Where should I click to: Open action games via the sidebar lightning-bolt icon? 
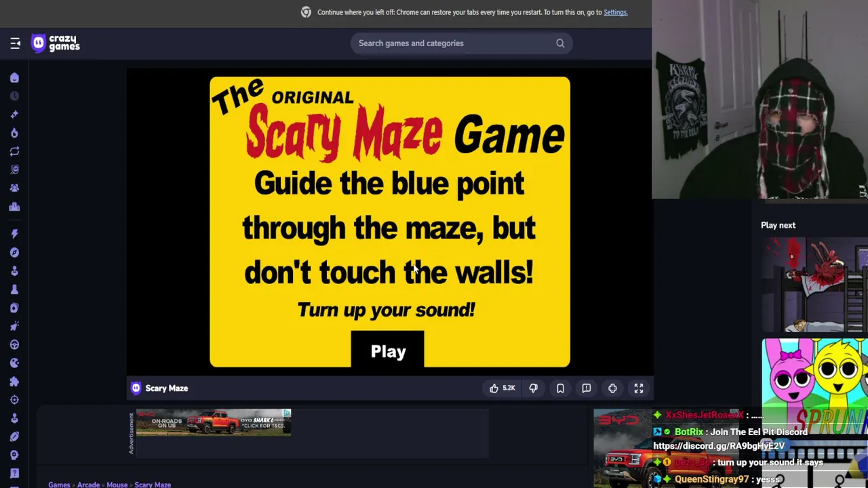[14, 234]
